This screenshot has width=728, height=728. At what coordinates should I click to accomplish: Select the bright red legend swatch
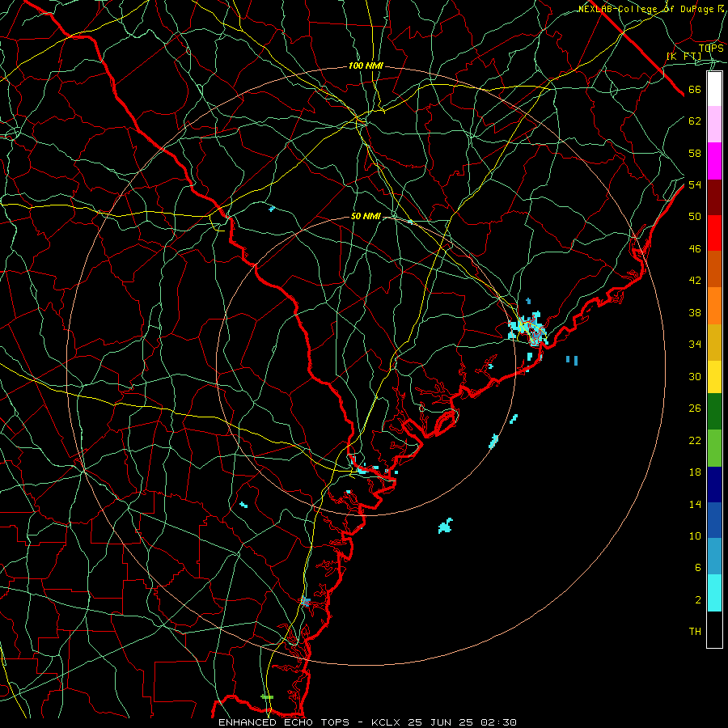[714, 233]
